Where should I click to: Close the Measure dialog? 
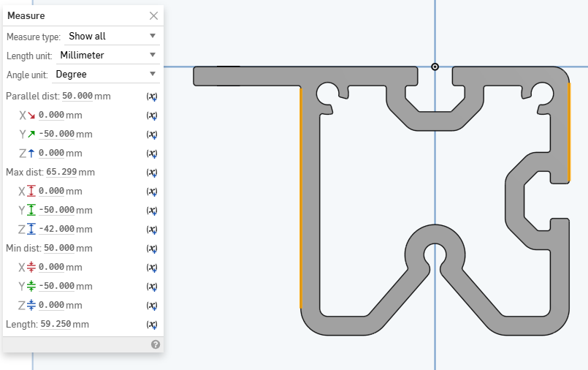[153, 15]
